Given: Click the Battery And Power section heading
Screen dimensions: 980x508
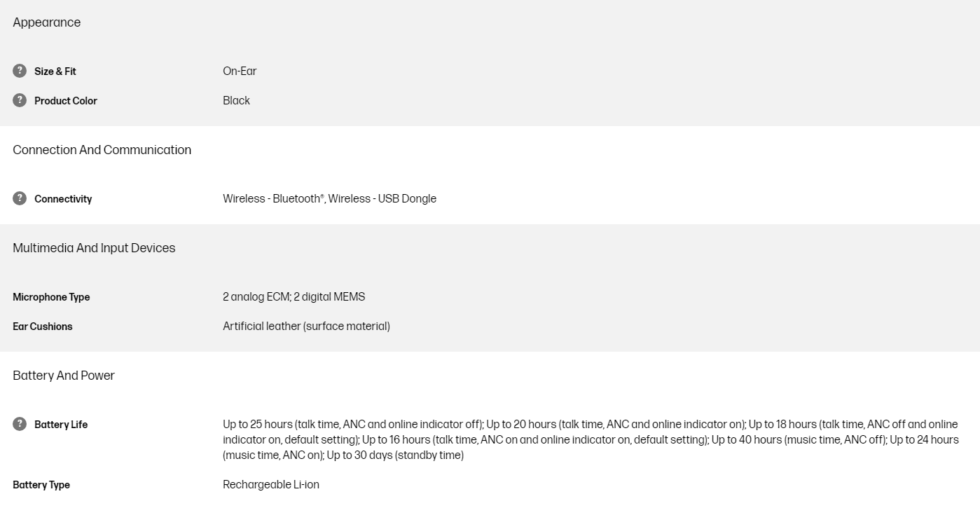Looking at the screenshot, I should click(64, 376).
